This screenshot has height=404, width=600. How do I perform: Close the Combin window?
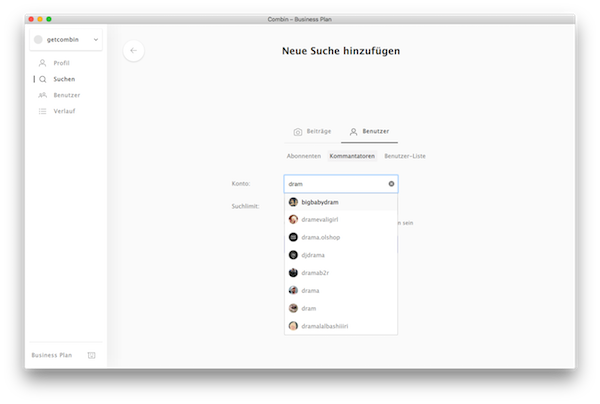pyautogui.click(x=31, y=19)
